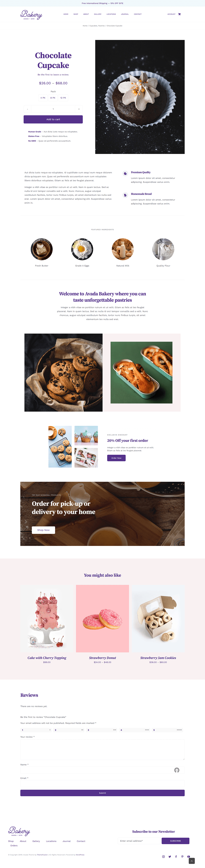Select the 8 PK pack option
Viewport: 205px width, 868px height.
pyautogui.click(x=53, y=98)
